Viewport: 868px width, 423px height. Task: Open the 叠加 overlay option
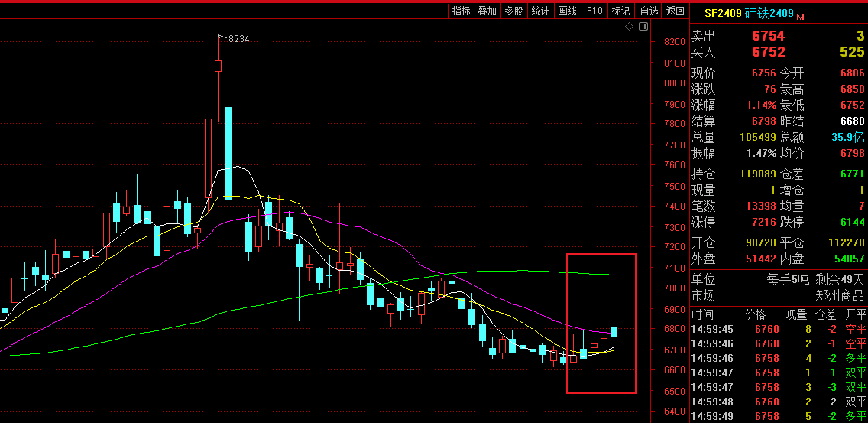[x=487, y=11]
